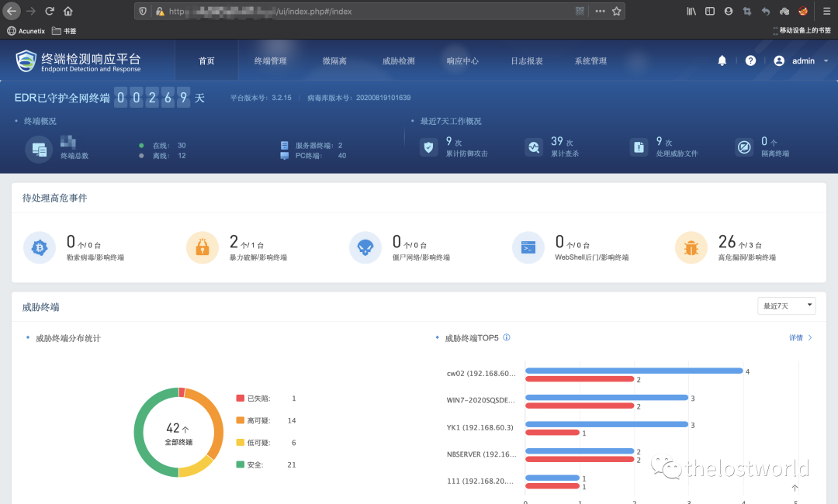Click the botnet skull icon
Image resolution: width=838 pixels, height=504 pixels.
click(365, 247)
